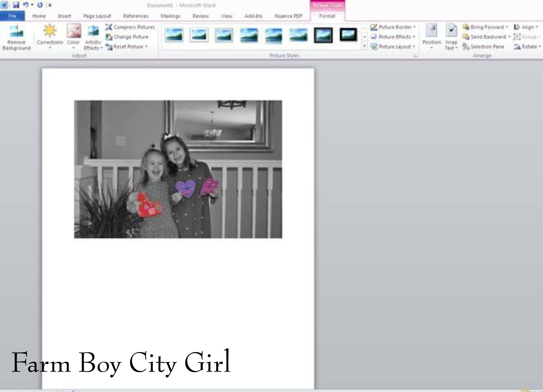Click Change Picture

tap(127, 37)
